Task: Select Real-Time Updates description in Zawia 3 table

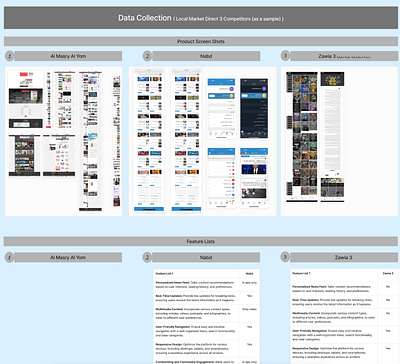Action: (x=333, y=302)
